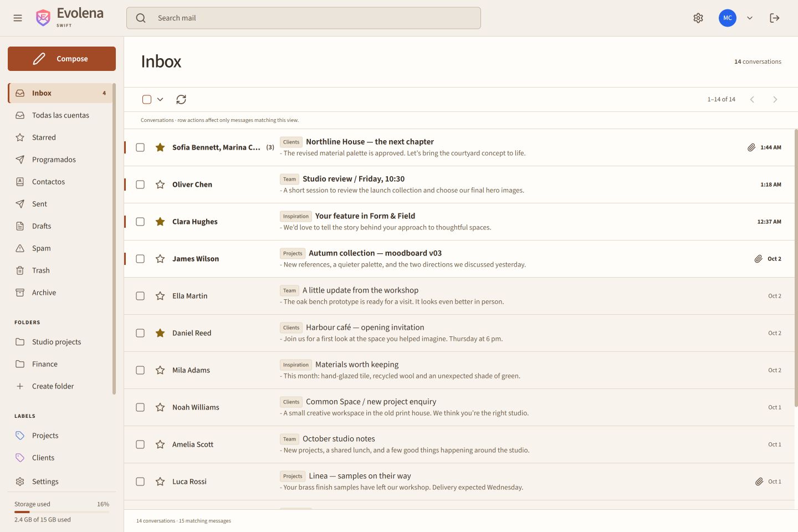798x532 pixels.
Task: Click the Search mail field
Action: click(304, 18)
